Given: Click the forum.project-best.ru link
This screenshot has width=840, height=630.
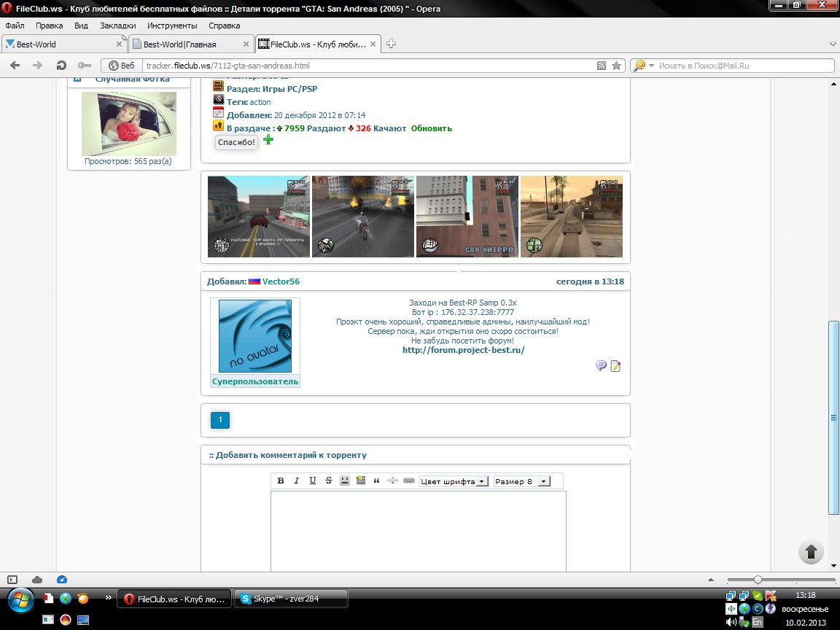Looking at the screenshot, I should tap(464, 350).
